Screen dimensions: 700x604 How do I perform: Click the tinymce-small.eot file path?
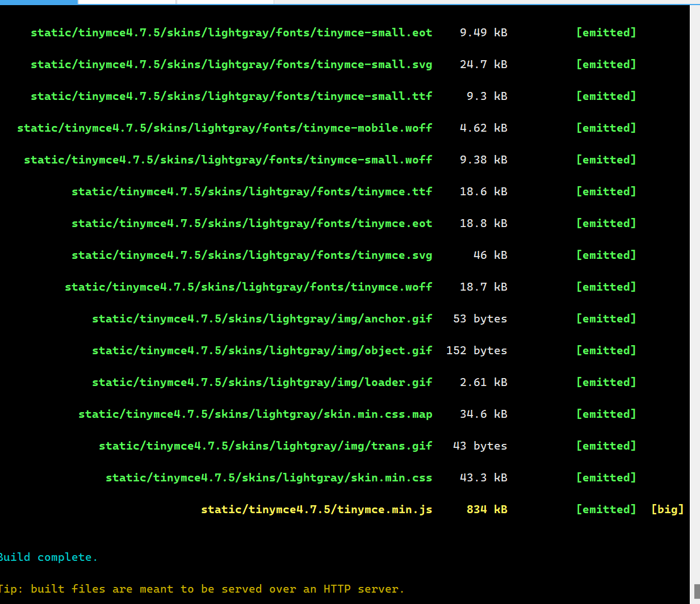tap(232, 33)
